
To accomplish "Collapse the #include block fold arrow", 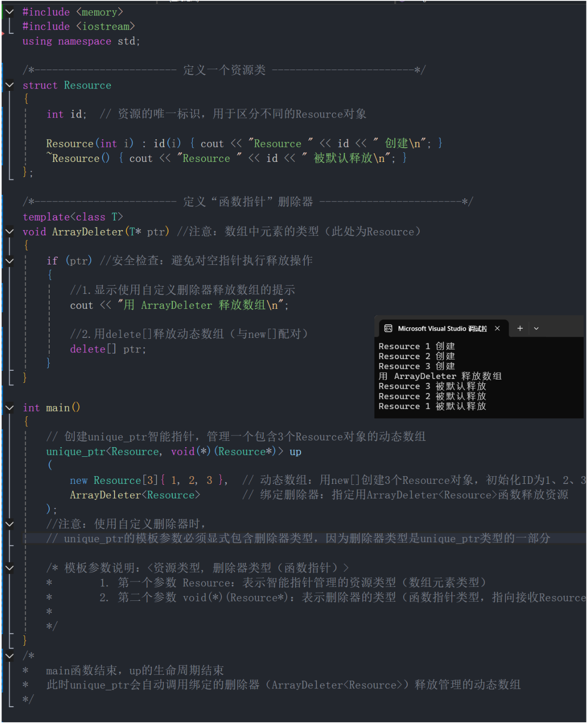I will coord(9,11).
